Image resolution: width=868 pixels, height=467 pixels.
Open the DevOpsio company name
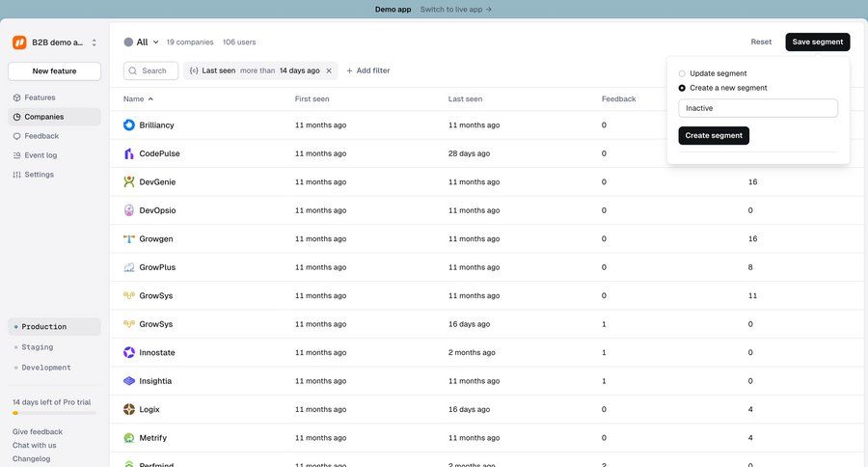[x=158, y=210]
